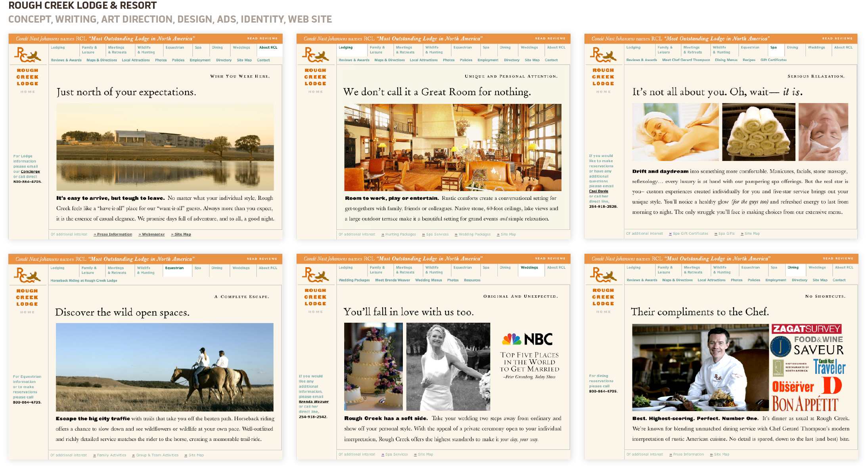This screenshot has height=469, width=868.
Task: Click the Bon Appétit logo
Action: [805, 404]
